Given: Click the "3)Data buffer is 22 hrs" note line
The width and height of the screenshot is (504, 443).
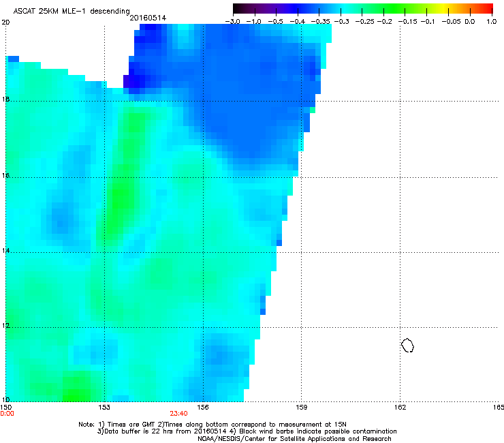Looking at the screenshot, I should [247, 431].
